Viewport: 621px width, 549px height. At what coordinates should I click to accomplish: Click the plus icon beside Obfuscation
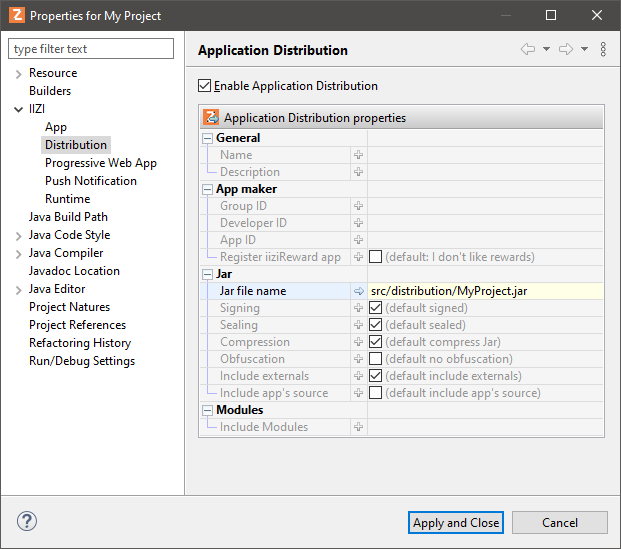tap(358, 359)
